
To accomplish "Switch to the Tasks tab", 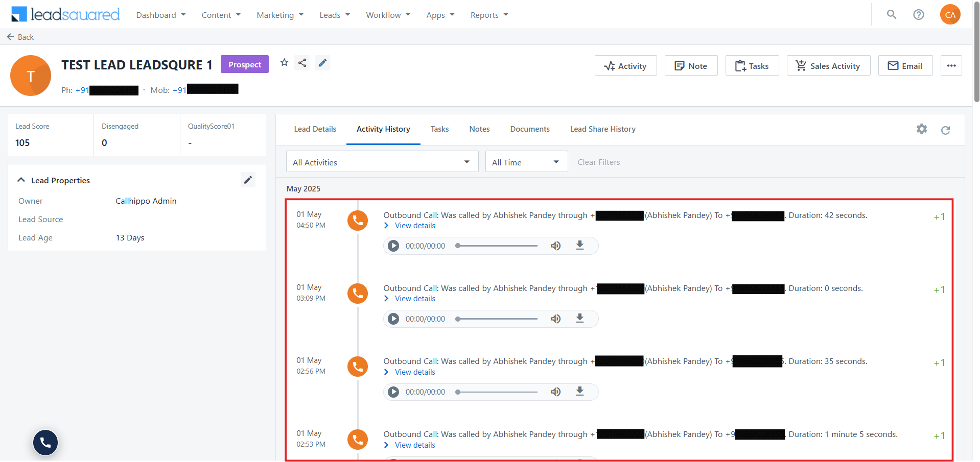I will tap(439, 129).
